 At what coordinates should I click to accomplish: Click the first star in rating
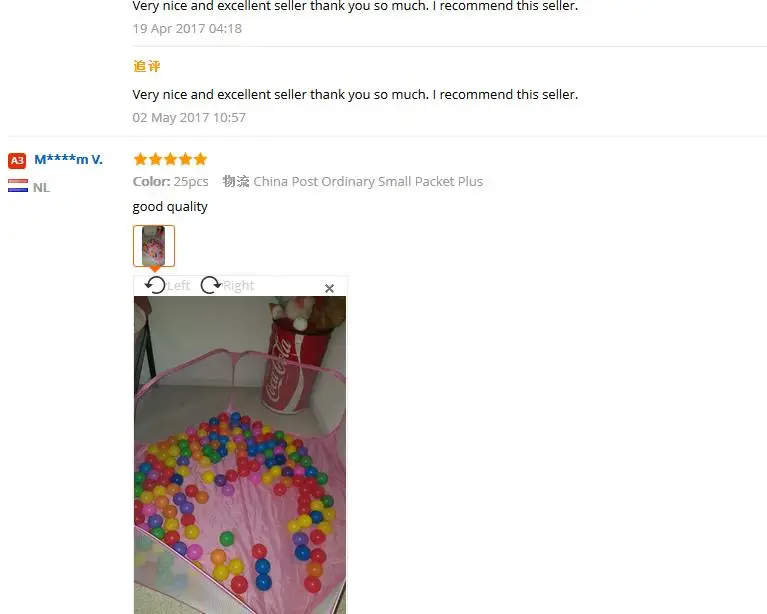pyautogui.click(x=140, y=159)
